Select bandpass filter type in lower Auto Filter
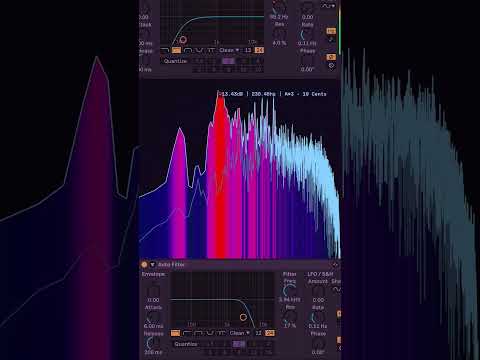The height and width of the screenshot is (360, 480). (x=198, y=333)
